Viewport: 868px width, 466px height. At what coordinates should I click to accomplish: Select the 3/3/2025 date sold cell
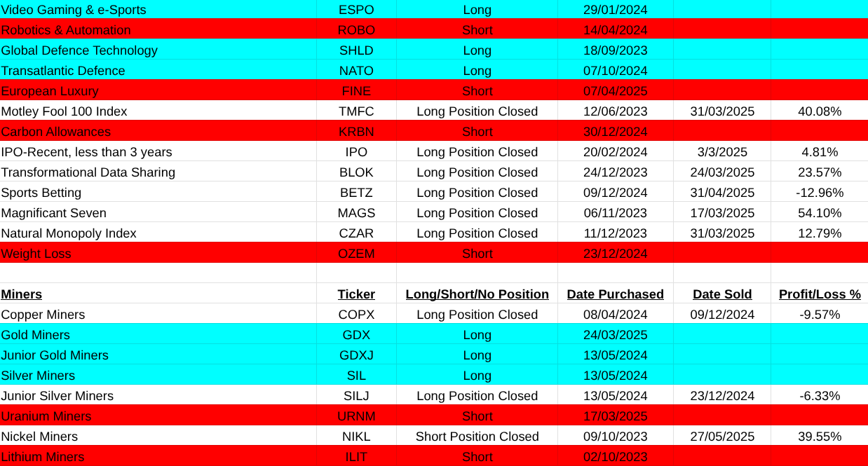pos(722,152)
